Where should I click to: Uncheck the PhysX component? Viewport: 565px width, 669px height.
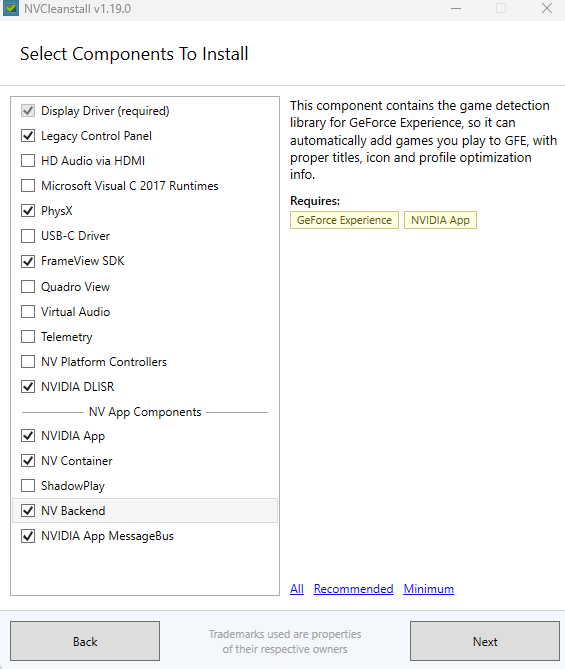pos(28,211)
